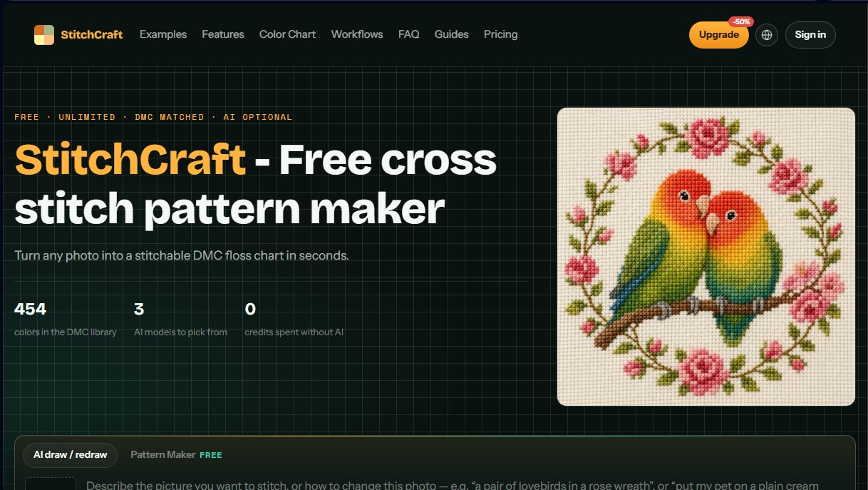Click the "AI models to pick from" text

point(180,332)
